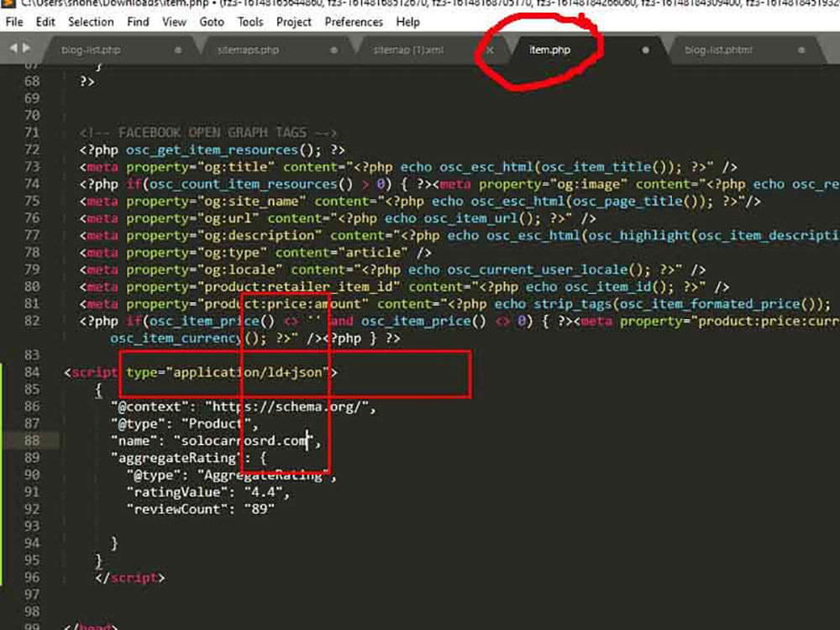Click the "89" review count value
Screen dimensions: 840x630
point(260,510)
